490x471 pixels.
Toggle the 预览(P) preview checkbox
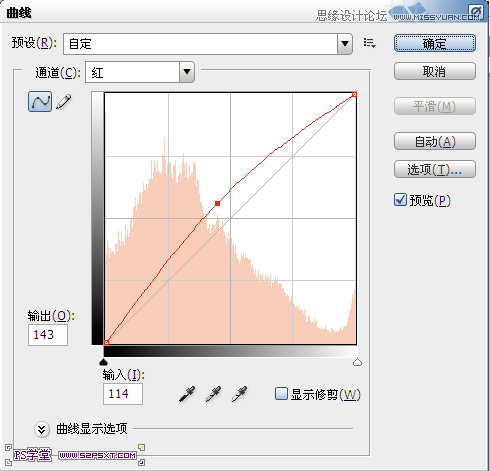400,200
